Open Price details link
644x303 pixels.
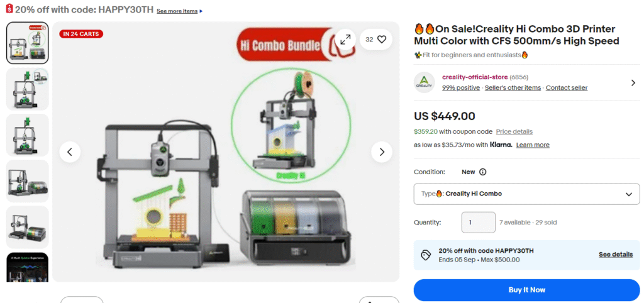click(514, 132)
